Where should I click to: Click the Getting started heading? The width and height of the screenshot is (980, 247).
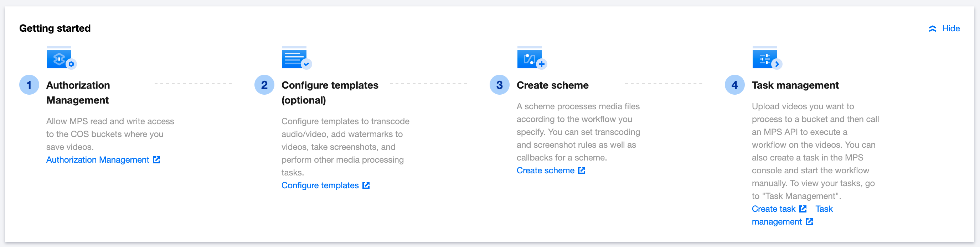pyautogui.click(x=55, y=28)
